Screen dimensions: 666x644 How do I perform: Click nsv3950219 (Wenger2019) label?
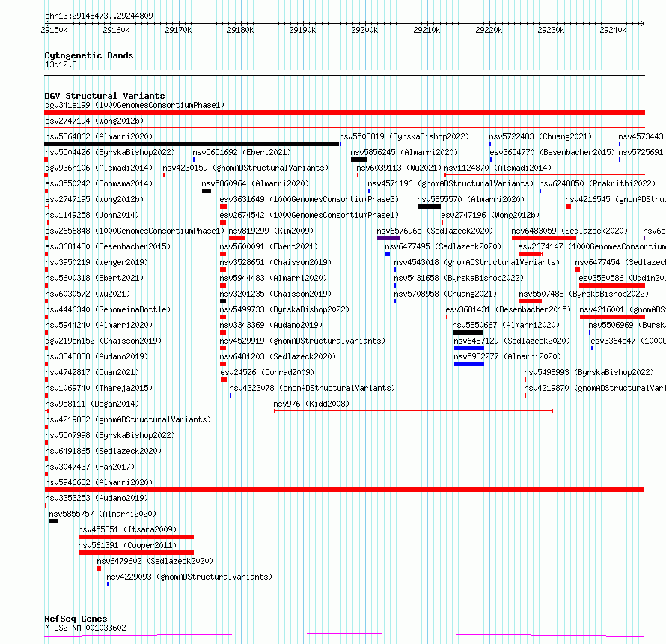(x=97, y=262)
